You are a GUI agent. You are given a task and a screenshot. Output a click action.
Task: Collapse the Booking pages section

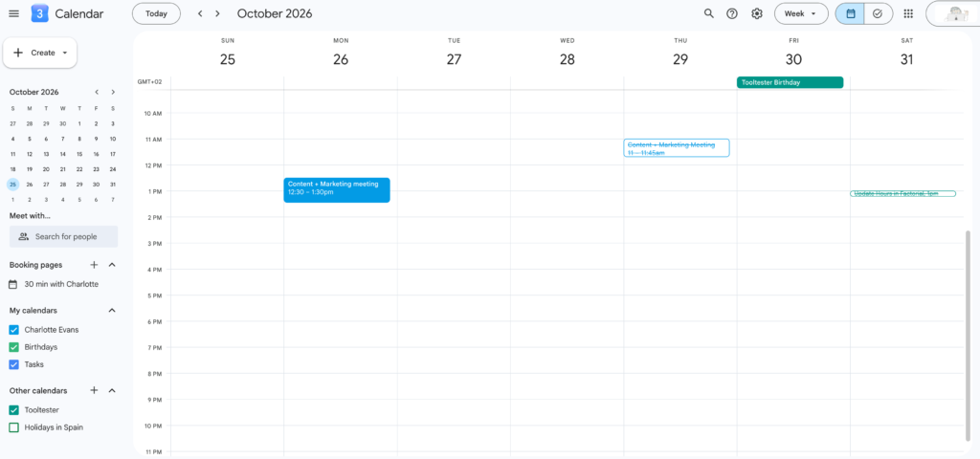(x=113, y=265)
